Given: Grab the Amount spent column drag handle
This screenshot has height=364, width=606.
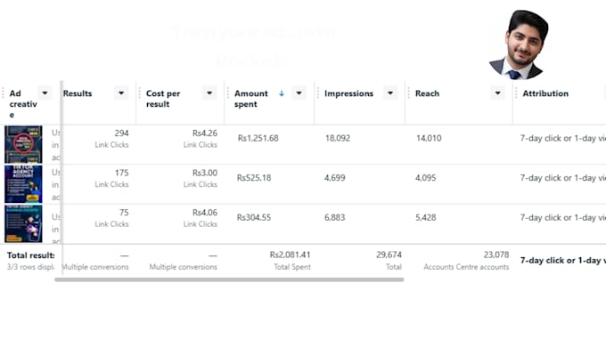Looking at the screenshot, I should click(227, 93).
